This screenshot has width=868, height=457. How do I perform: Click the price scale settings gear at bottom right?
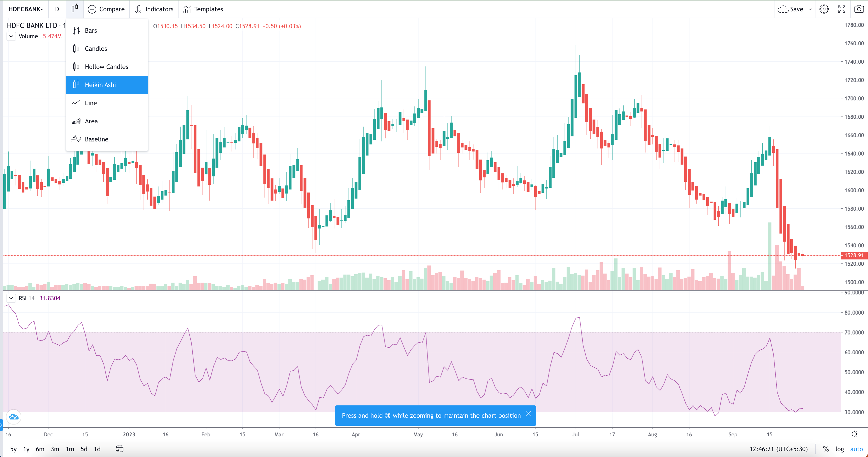854,434
